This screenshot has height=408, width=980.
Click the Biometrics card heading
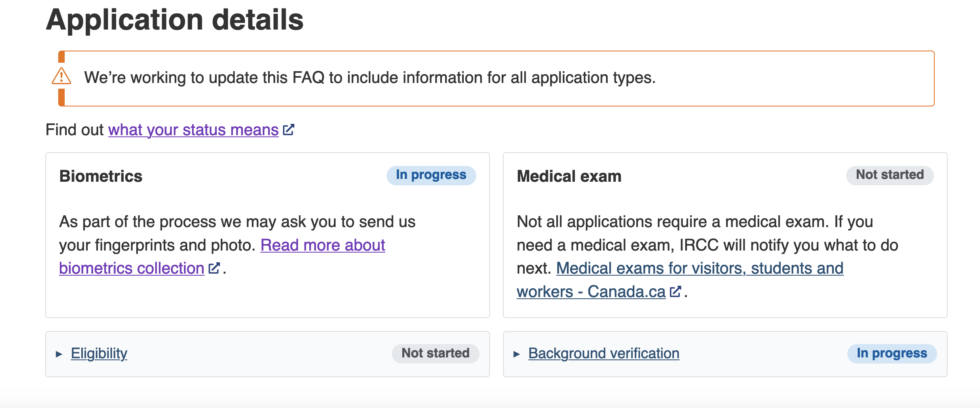(101, 176)
